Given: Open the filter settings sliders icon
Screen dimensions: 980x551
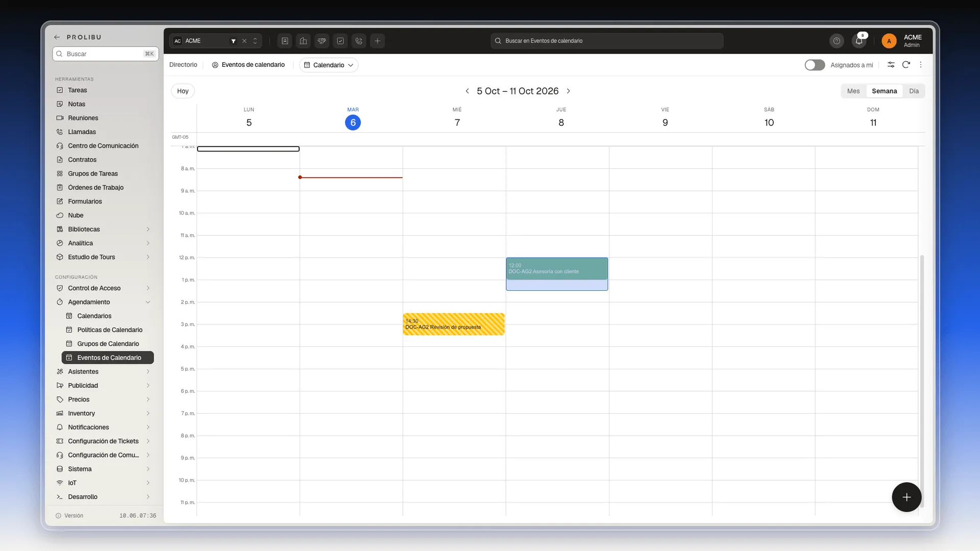Looking at the screenshot, I should 891,65.
